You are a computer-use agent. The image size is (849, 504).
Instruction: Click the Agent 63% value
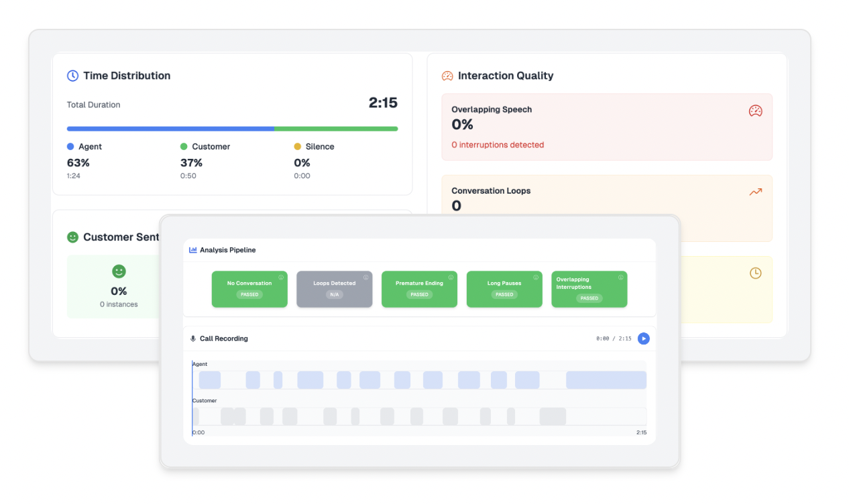(78, 163)
